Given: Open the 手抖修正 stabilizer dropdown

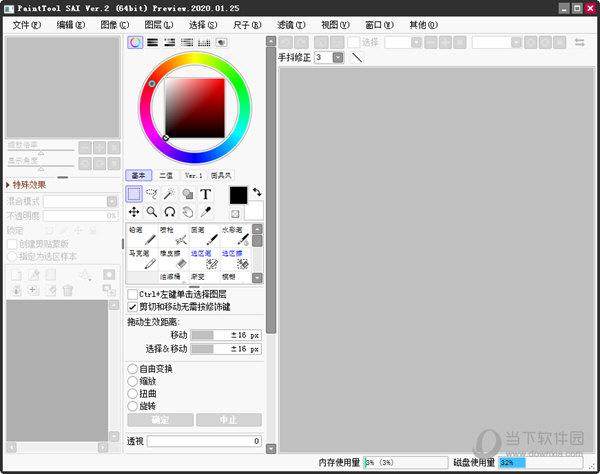Looking at the screenshot, I should [338, 58].
